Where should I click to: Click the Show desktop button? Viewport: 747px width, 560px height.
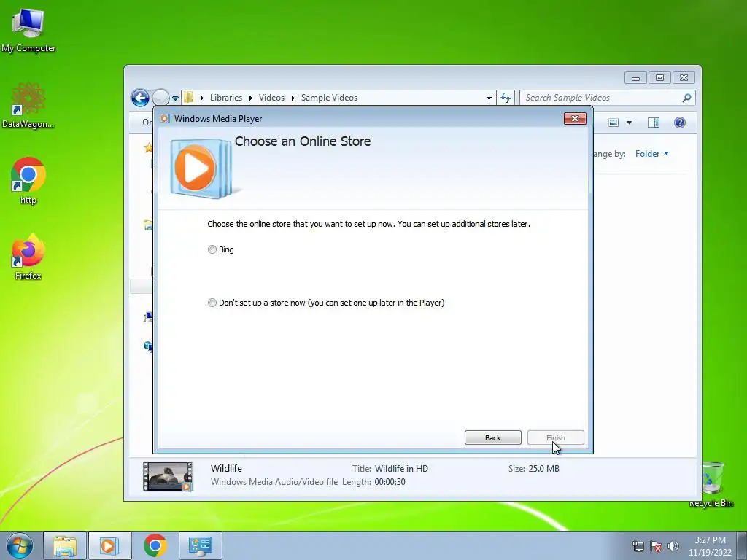click(x=742, y=545)
